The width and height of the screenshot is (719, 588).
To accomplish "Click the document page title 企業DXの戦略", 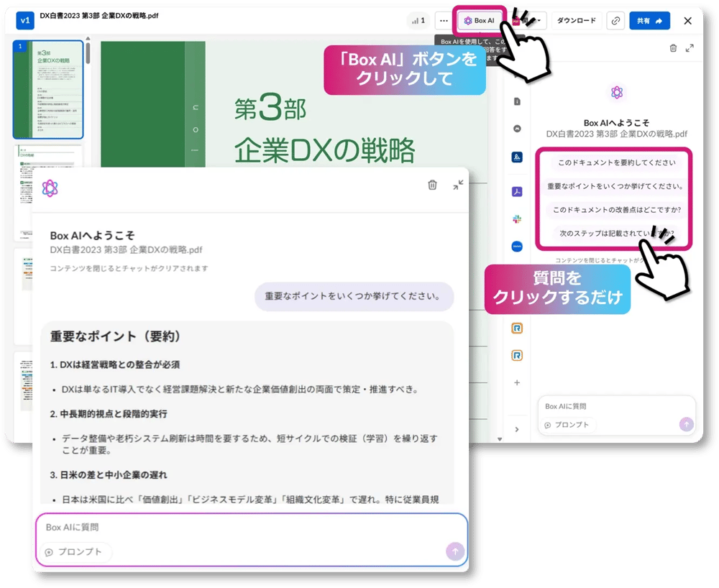I will click(325, 150).
